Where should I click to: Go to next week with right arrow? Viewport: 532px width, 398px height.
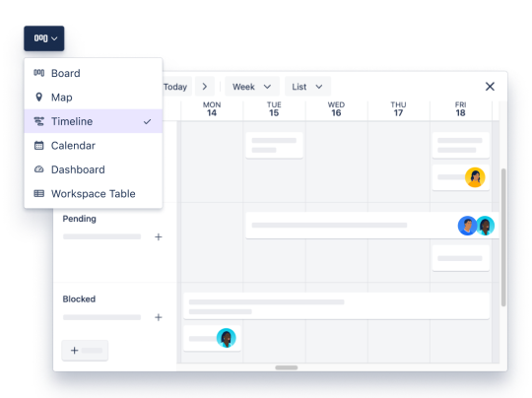tap(205, 87)
